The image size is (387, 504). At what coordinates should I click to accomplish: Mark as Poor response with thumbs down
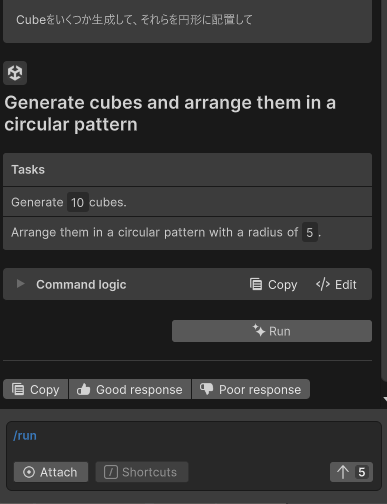tap(251, 389)
